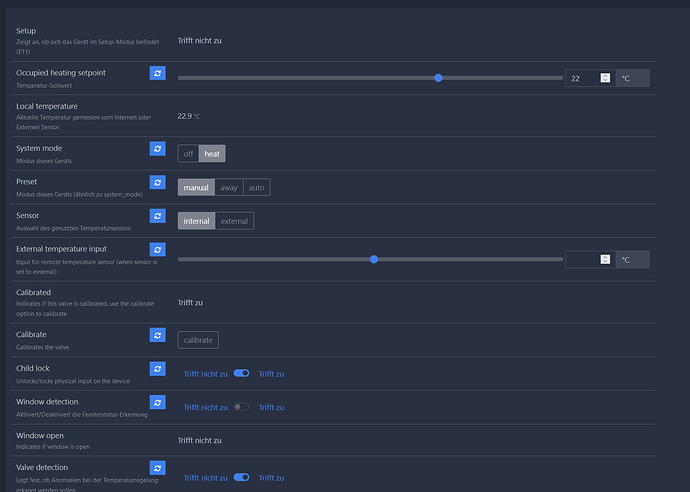Set System mode to off

click(188, 154)
